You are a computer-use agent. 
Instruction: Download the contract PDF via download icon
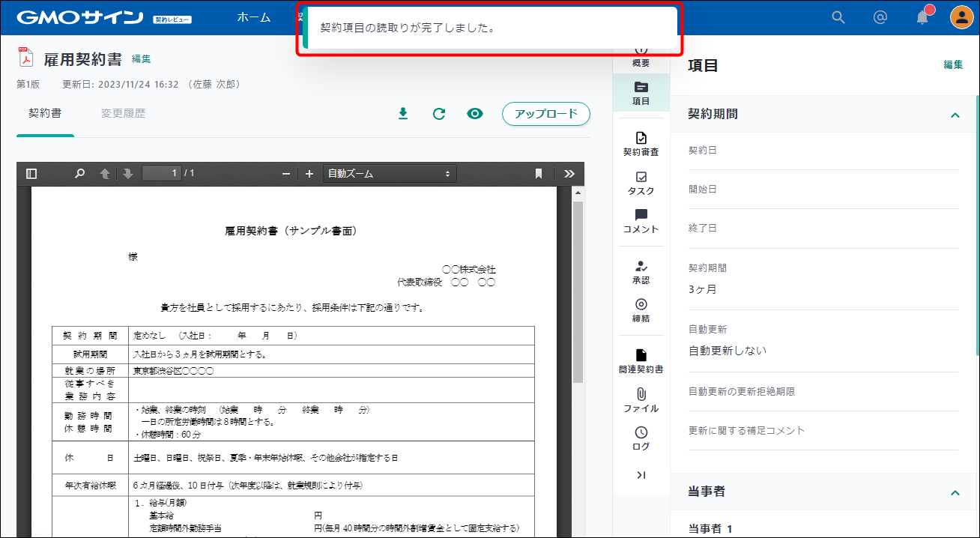(x=402, y=113)
